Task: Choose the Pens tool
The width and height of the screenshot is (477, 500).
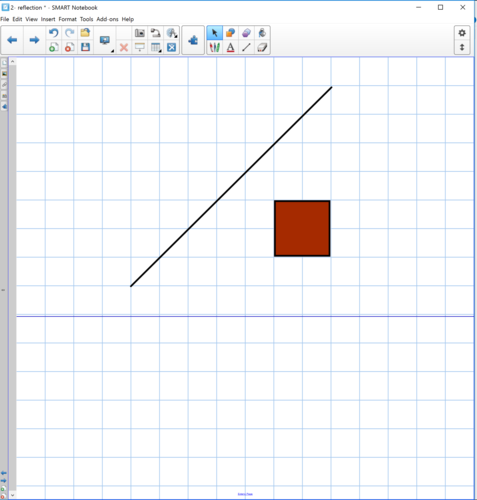Action: pyautogui.click(x=215, y=47)
